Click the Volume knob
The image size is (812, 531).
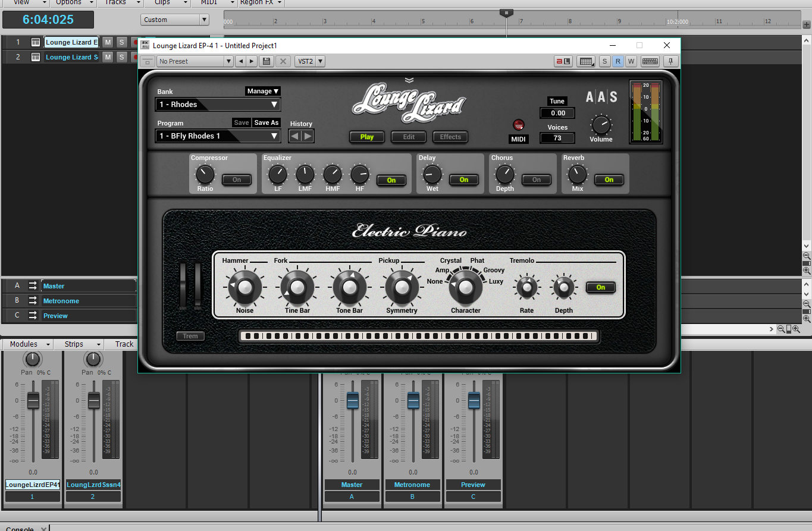coord(601,125)
